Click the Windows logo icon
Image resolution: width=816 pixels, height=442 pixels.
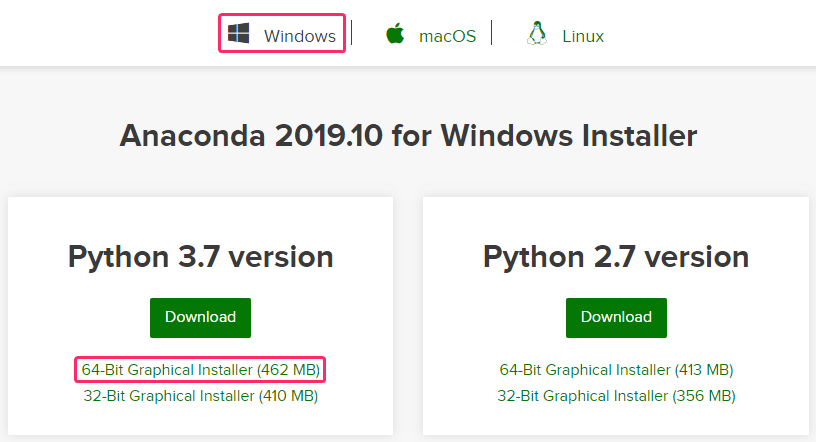point(238,34)
